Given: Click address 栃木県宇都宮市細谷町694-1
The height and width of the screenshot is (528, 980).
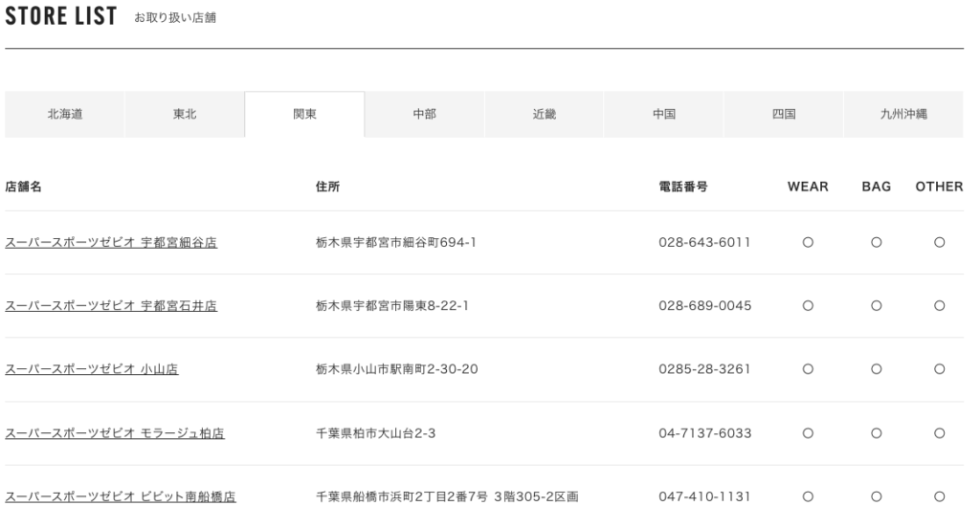Looking at the screenshot, I should 396,242.
